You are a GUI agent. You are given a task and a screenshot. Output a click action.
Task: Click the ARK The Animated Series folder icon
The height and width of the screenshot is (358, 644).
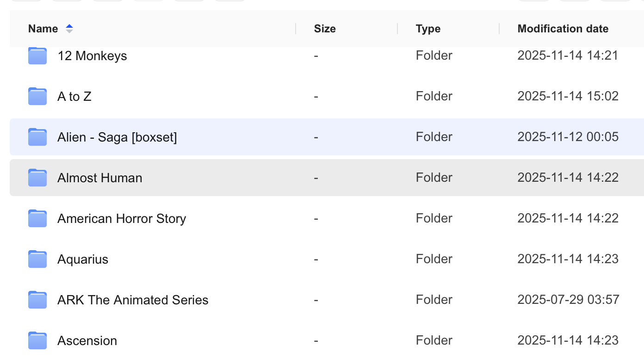coord(37,300)
